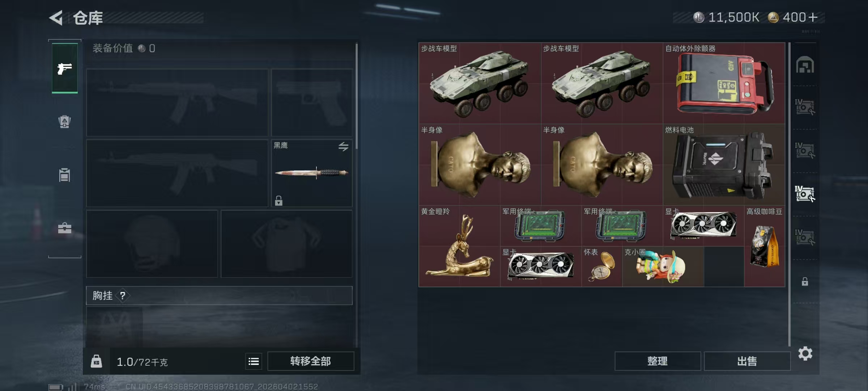Switch to the highlighted level IV container

point(805,194)
